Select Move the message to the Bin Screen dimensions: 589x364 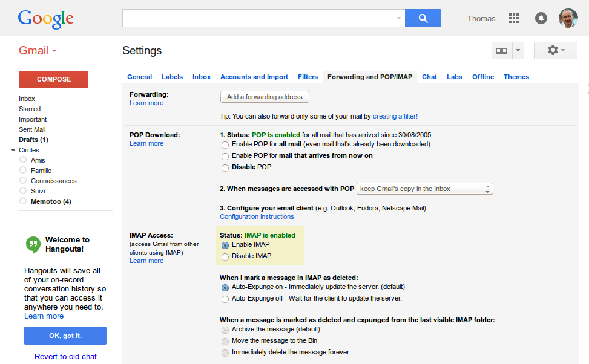click(x=225, y=342)
